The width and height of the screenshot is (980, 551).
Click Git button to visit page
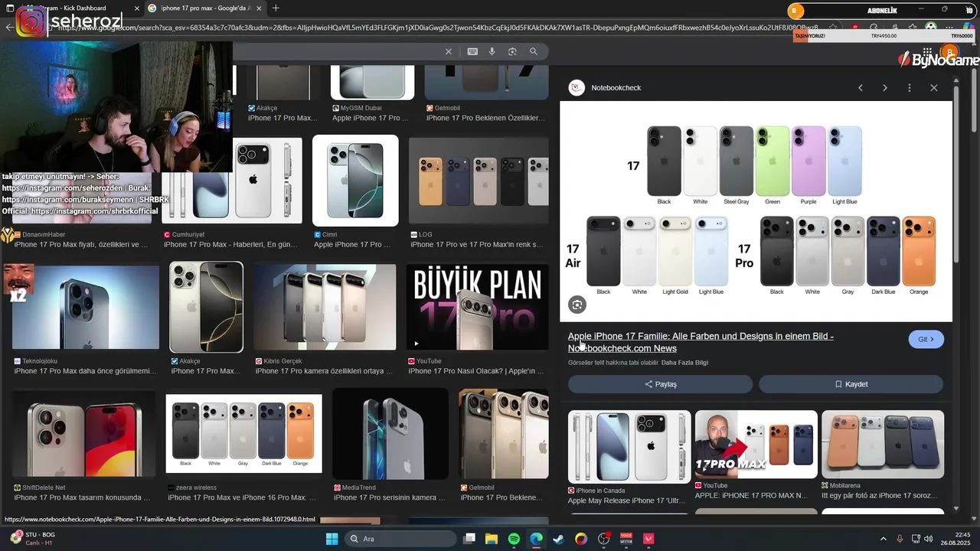coord(926,339)
